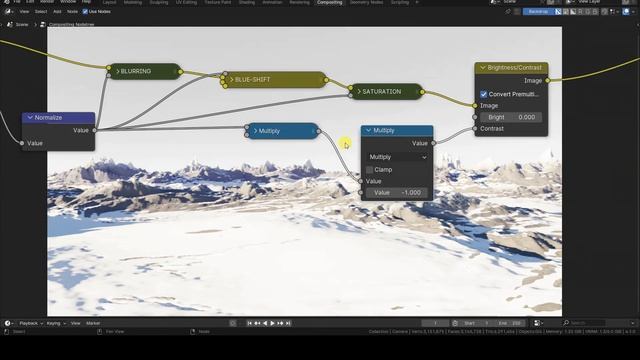Expand the BLUE-SHIFT node
Viewport: 640px width, 360px height.
click(x=232, y=80)
